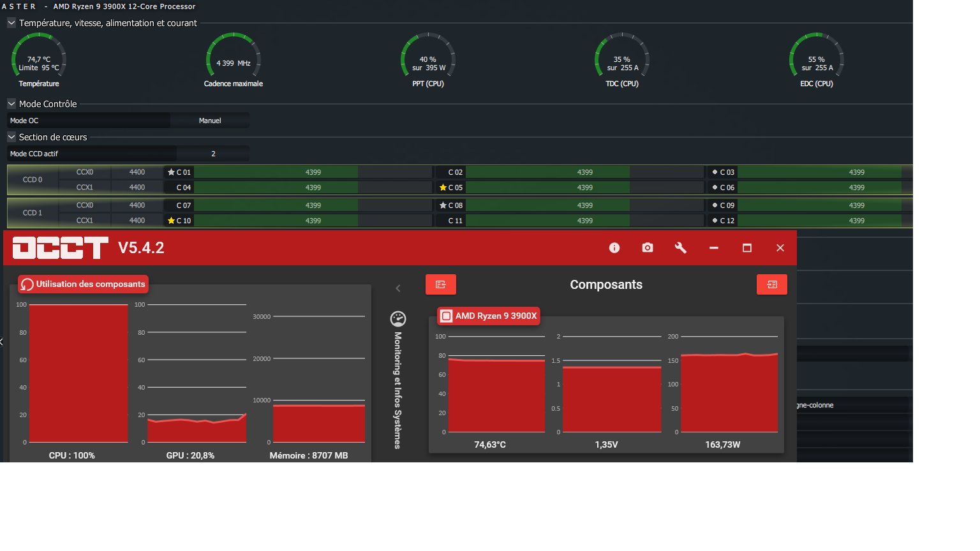Click the Mode CCD actif value field
Image resolution: width=980 pixels, height=551 pixels.
(x=213, y=154)
